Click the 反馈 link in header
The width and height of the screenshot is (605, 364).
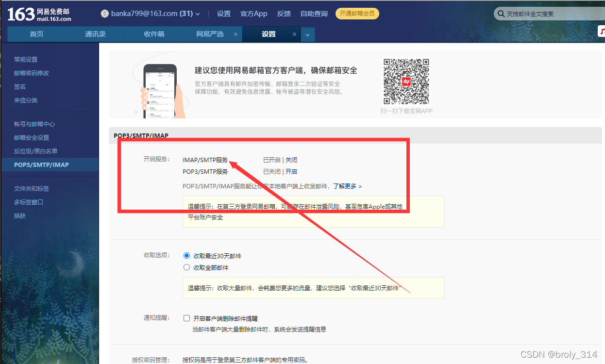[284, 14]
